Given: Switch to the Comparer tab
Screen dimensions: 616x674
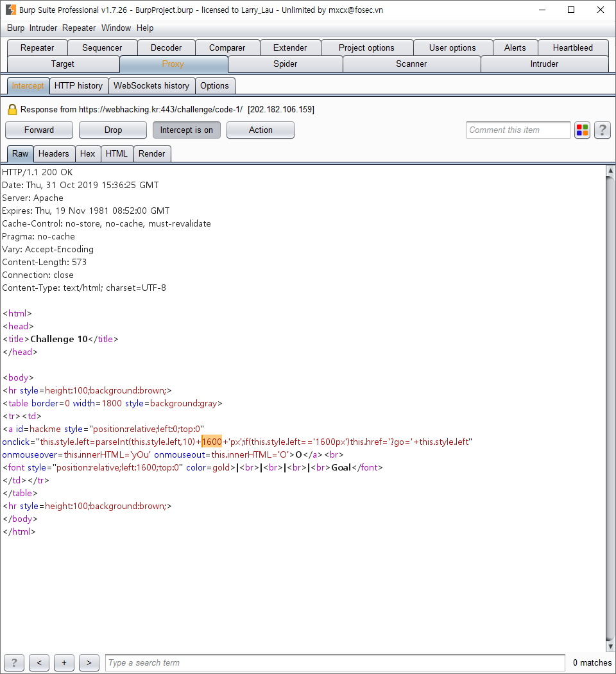Looking at the screenshot, I should tap(227, 48).
